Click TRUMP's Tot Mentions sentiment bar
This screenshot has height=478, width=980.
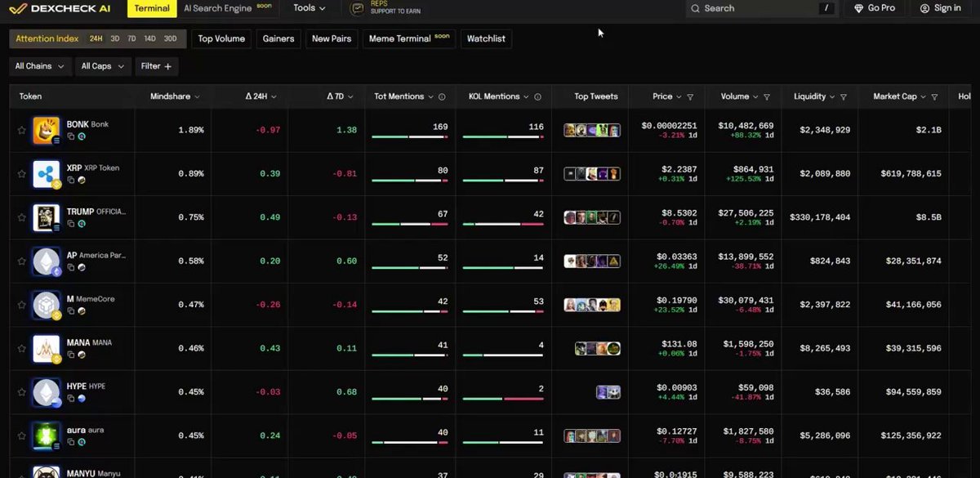(410, 224)
